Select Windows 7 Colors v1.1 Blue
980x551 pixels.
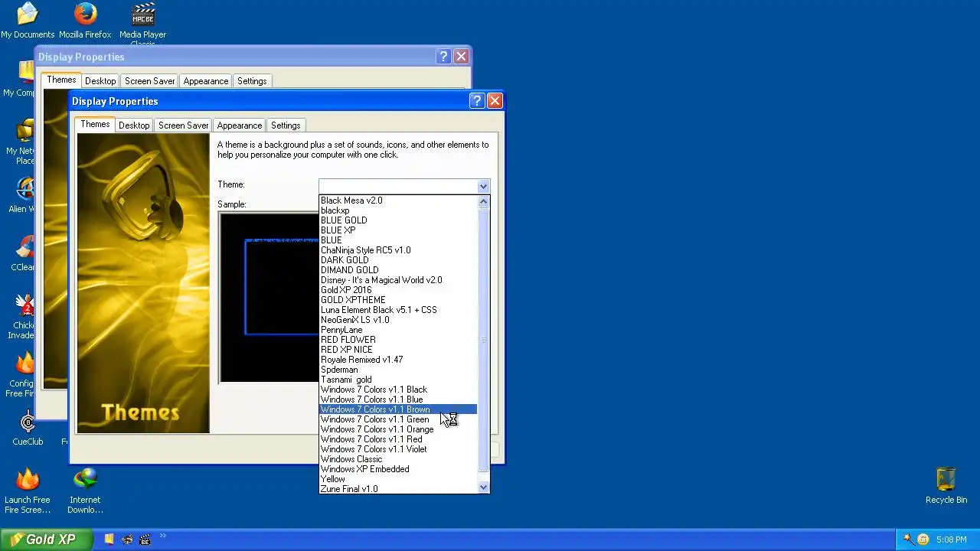coord(398,399)
